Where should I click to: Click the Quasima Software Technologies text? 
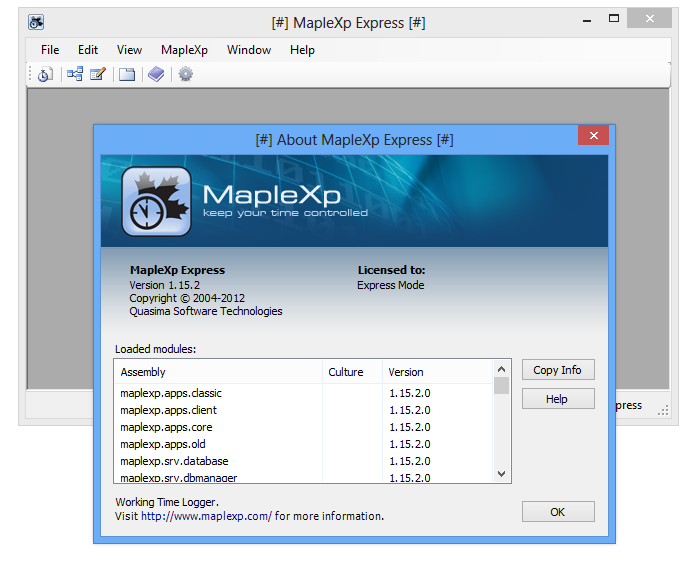[x=206, y=311]
